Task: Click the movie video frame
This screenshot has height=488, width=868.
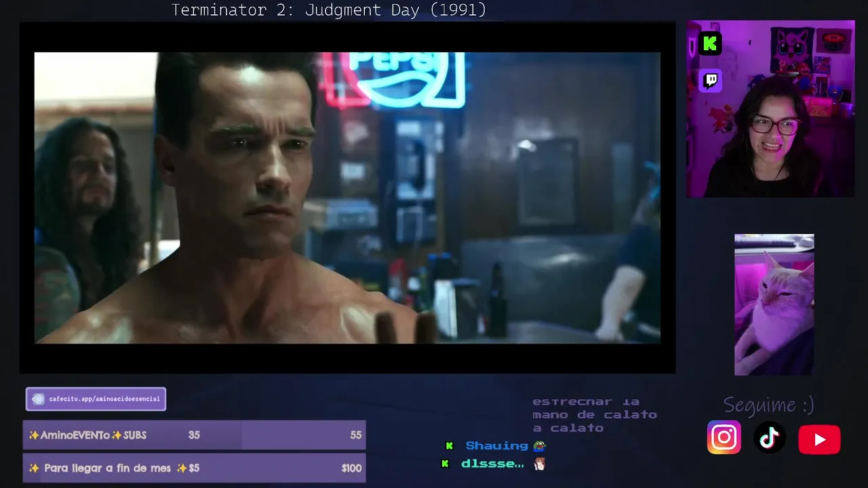Action: coord(347,198)
